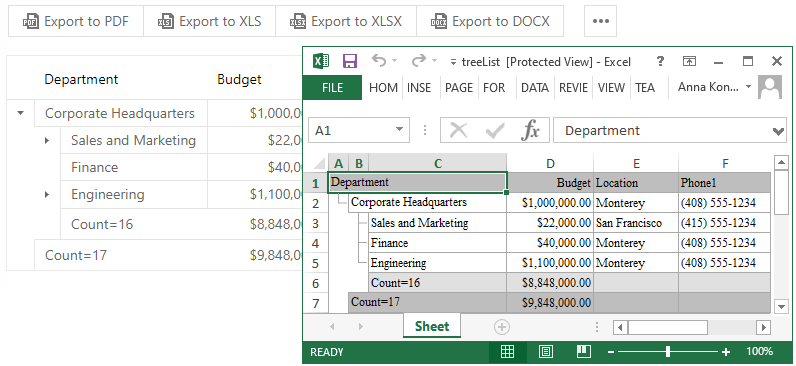Open the more options ellipsis button
Image resolution: width=796 pixels, height=366 pixels.
coord(601,21)
